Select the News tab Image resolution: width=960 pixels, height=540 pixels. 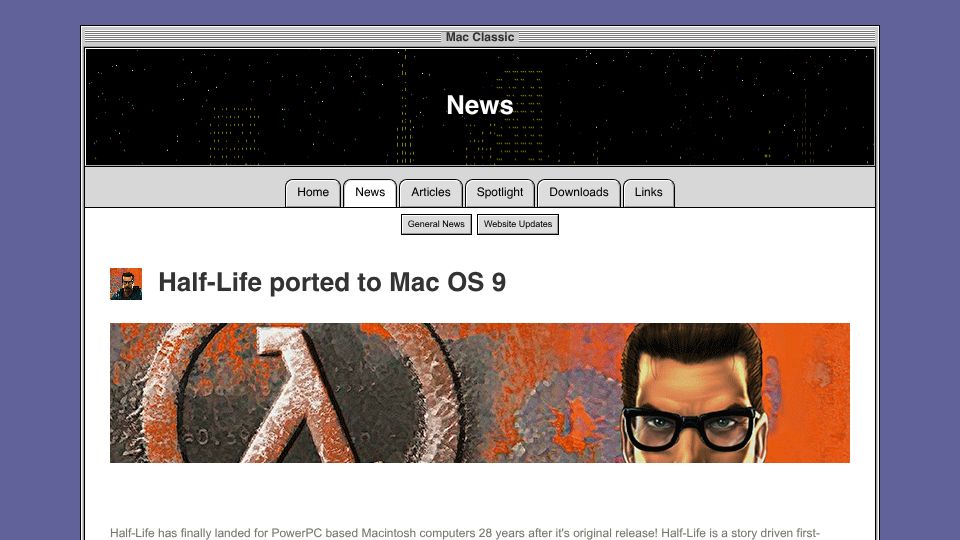[370, 193]
